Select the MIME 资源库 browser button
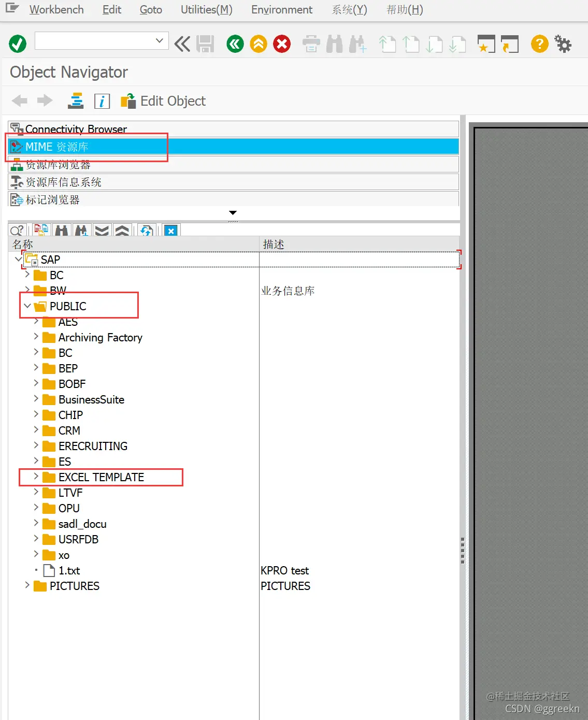Screen dimensions: 588x720 [x=233, y=147]
